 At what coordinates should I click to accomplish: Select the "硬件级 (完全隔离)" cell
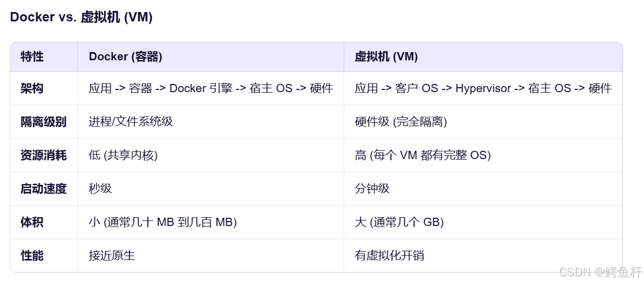(x=401, y=122)
